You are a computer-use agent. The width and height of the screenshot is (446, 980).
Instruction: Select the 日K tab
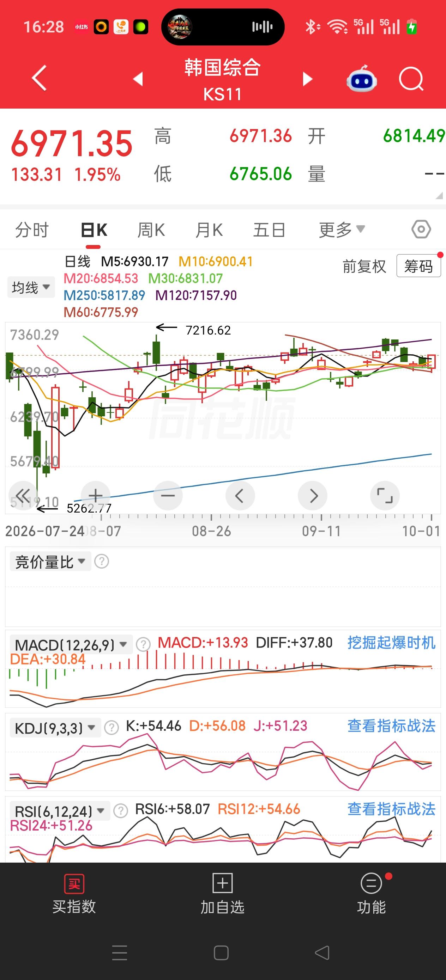(94, 230)
